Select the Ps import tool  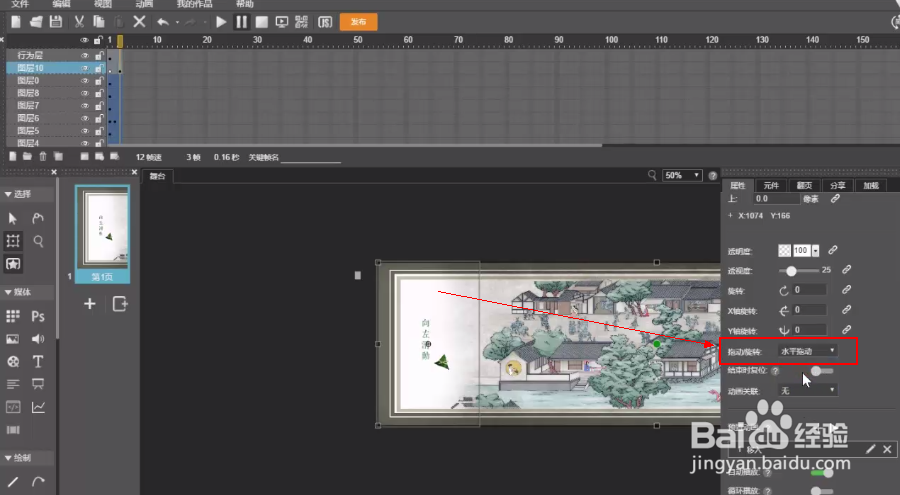pyautogui.click(x=38, y=316)
